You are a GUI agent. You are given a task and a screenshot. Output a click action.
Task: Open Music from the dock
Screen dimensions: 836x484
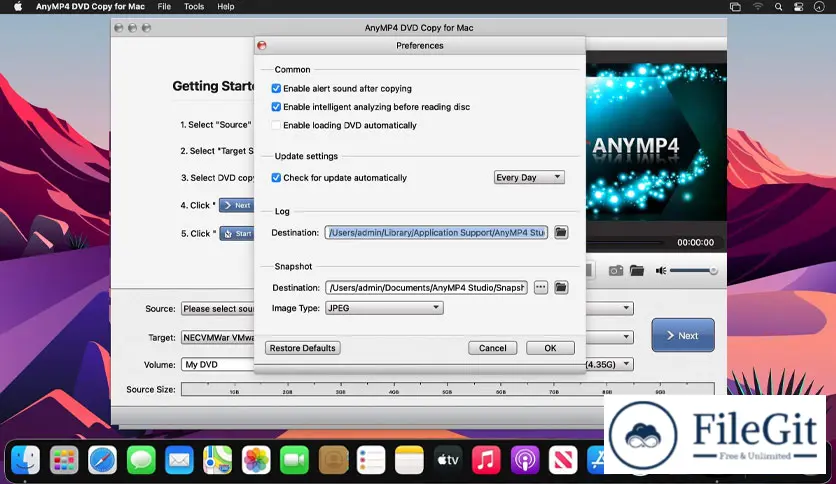pyautogui.click(x=486, y=459)
